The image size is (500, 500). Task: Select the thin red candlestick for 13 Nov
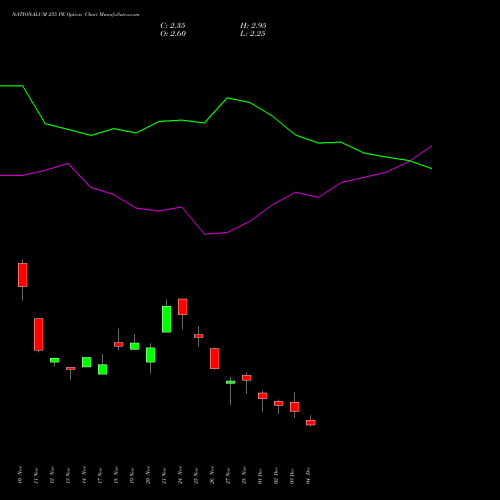pyautogui.click(x=71, y=368)
